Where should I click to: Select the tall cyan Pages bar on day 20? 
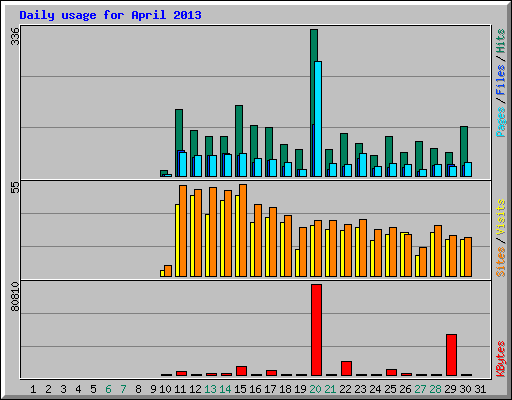click(x=318, y=119)
